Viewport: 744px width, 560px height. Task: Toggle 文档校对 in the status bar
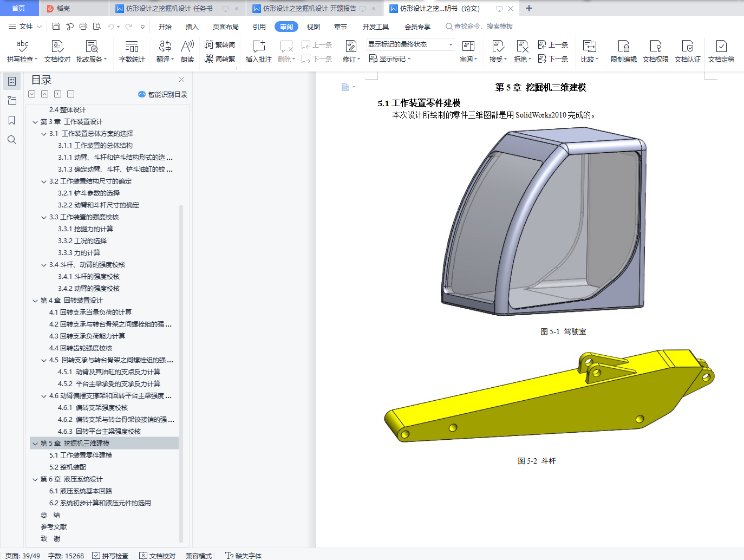[x=157, y=556]
